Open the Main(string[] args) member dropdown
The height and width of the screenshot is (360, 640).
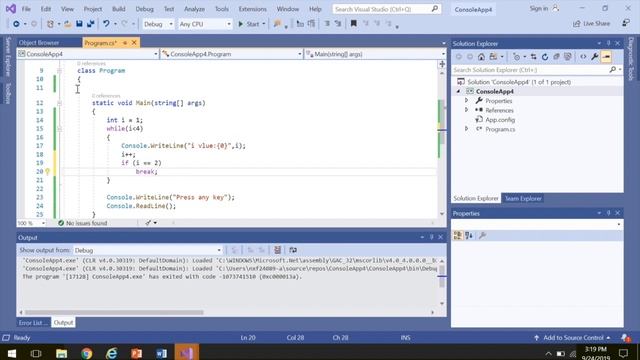[x=376, y=54]
